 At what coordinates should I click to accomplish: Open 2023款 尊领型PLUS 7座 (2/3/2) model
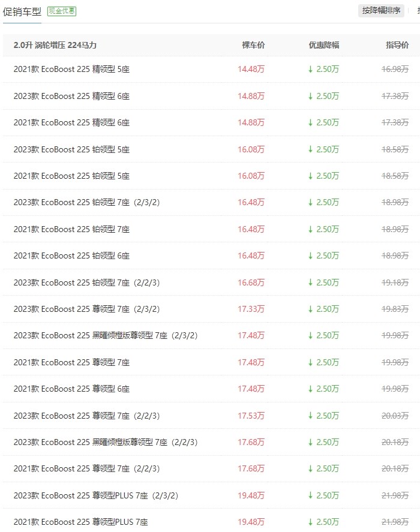click(96, 495)
